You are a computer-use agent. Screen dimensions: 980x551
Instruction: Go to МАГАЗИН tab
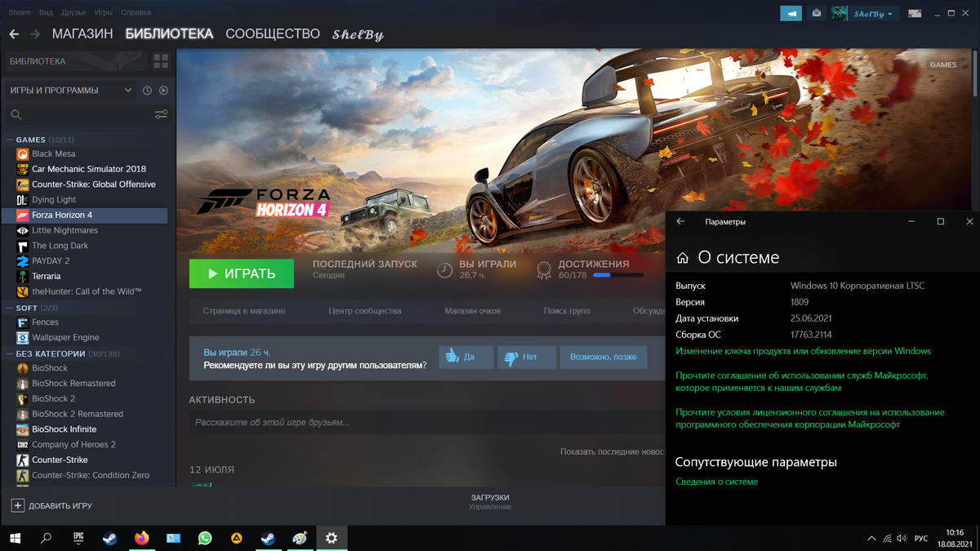[82, 34]
